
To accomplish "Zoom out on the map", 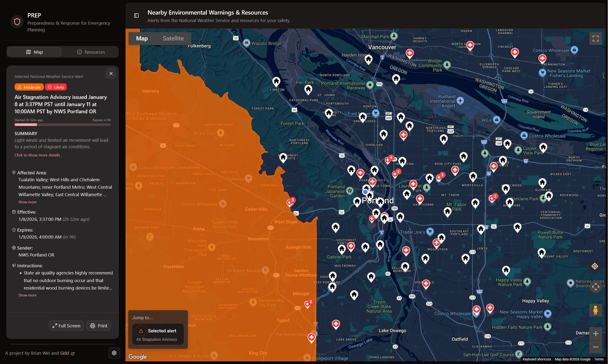I will 596,347.
